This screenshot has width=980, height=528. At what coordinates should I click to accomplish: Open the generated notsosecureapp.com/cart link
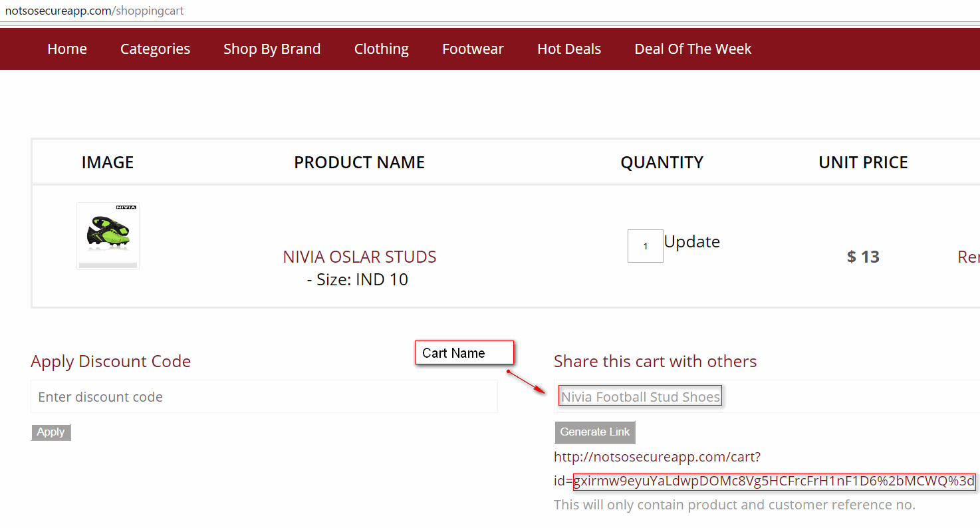click(x=657, y=458)
